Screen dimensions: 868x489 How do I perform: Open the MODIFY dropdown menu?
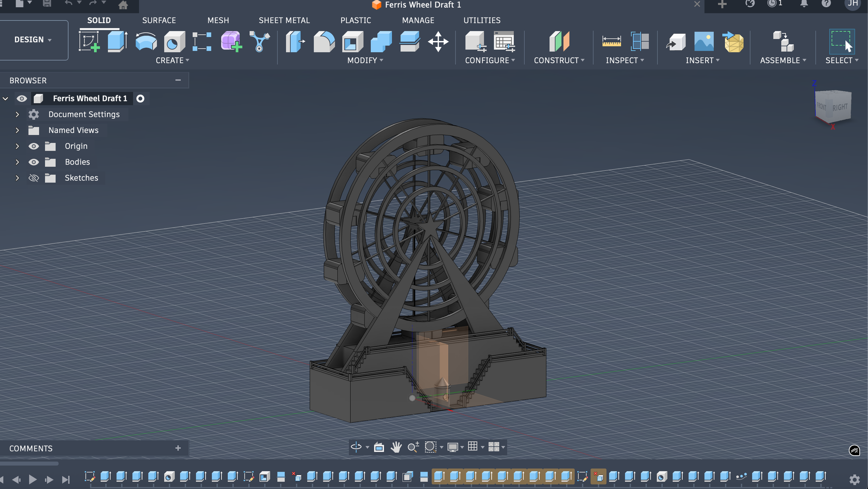[365, 60]
